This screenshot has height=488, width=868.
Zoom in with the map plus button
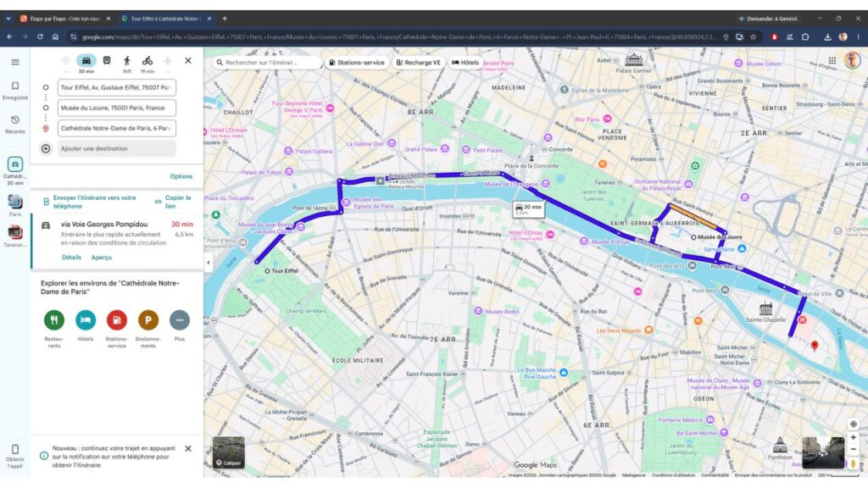click(853, 437)
